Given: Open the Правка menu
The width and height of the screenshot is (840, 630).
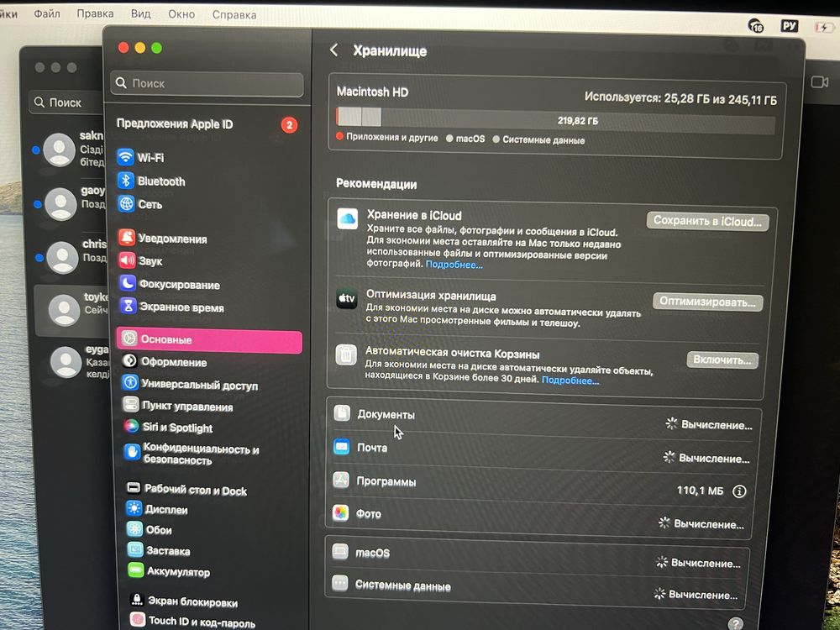Looking at the screenshot, I should pos(96,13).
